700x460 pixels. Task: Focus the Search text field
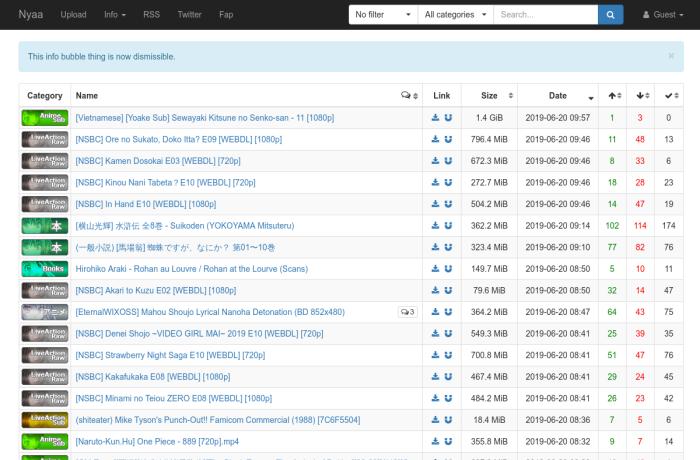click(546, 15)
